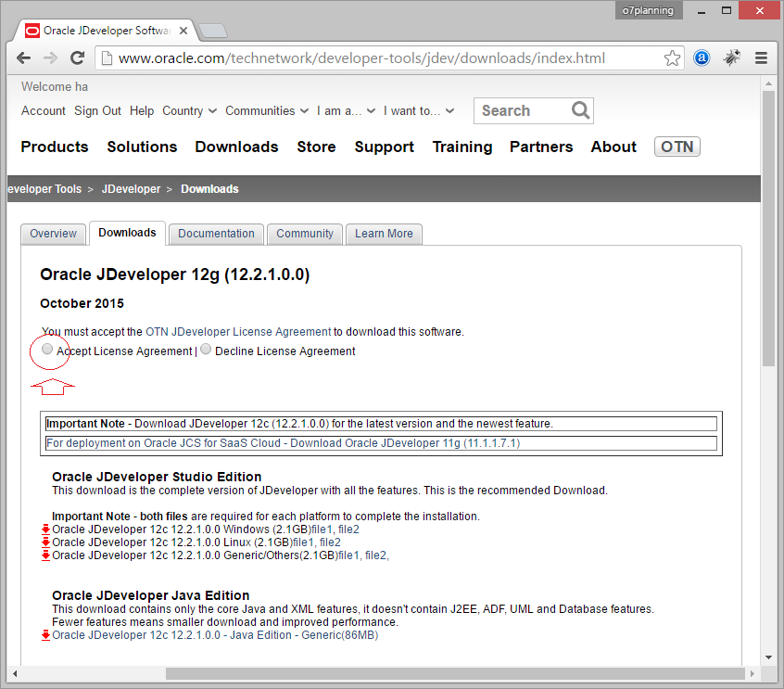
Task: Click the browser address bar URL
Action: click(361, 58)
